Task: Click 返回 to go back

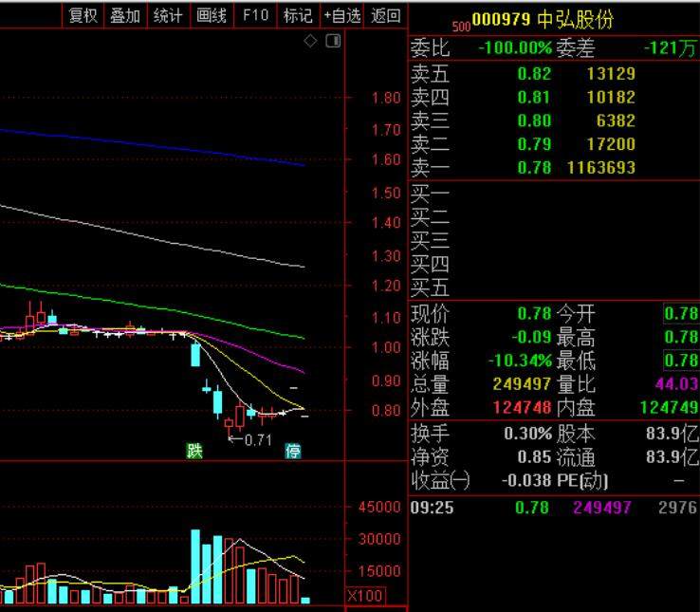Action: 386,15
